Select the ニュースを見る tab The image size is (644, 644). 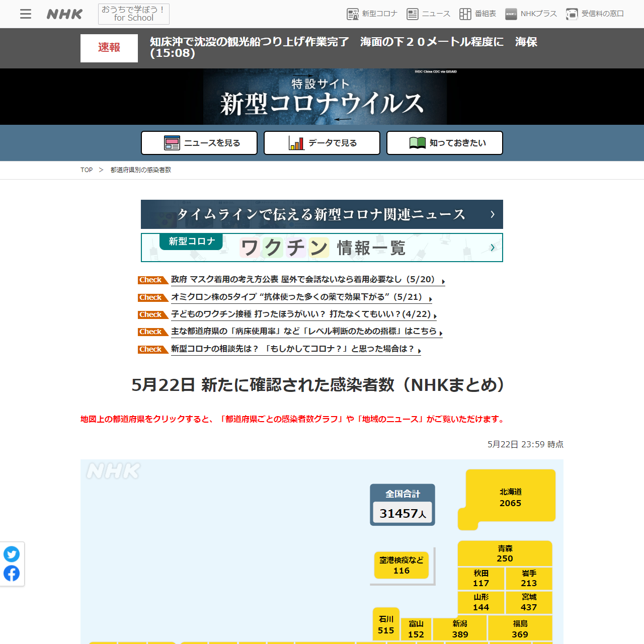pos(199,143)
